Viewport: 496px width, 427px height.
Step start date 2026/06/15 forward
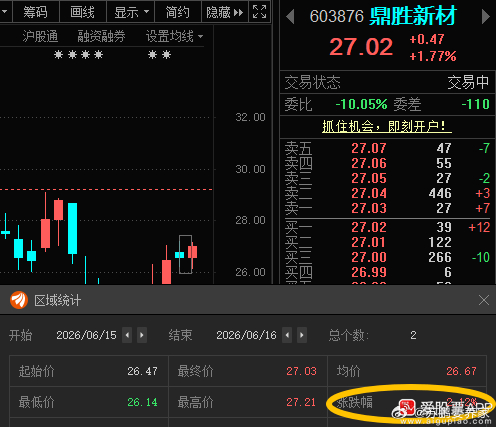click(142, 335)
